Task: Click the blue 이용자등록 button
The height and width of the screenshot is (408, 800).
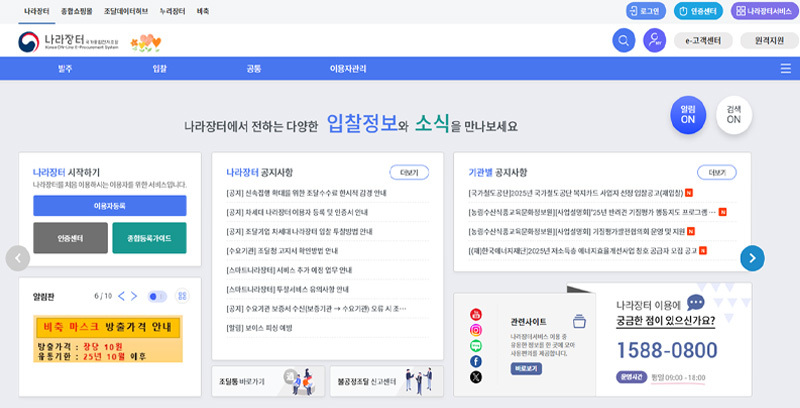Action: (110, 206)
